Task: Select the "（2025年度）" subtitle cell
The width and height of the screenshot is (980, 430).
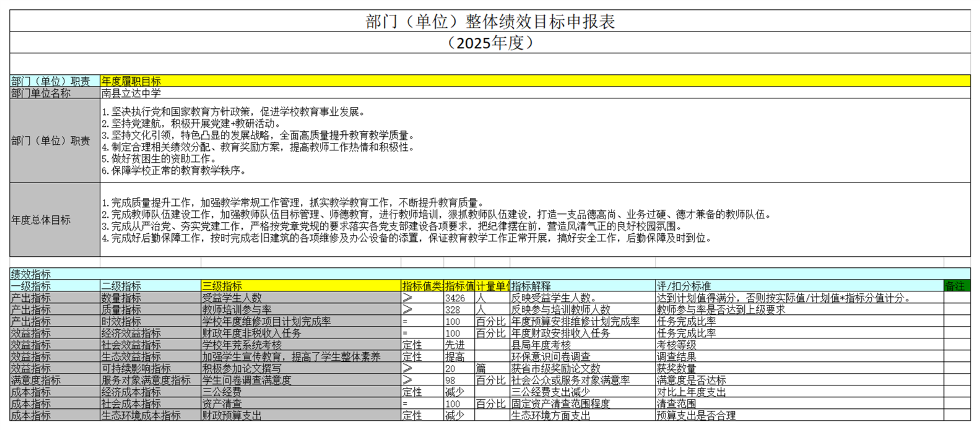Action: [490, 43]
